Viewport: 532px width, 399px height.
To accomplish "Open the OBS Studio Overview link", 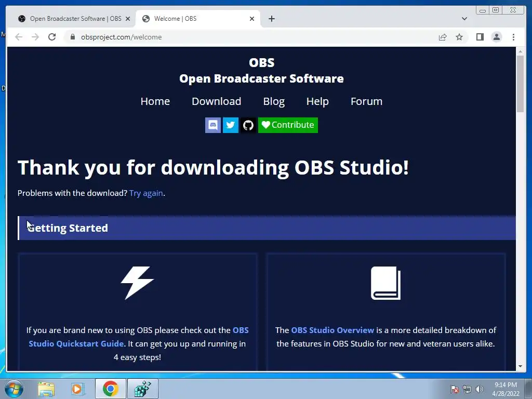I will click(x=332, y=330).
